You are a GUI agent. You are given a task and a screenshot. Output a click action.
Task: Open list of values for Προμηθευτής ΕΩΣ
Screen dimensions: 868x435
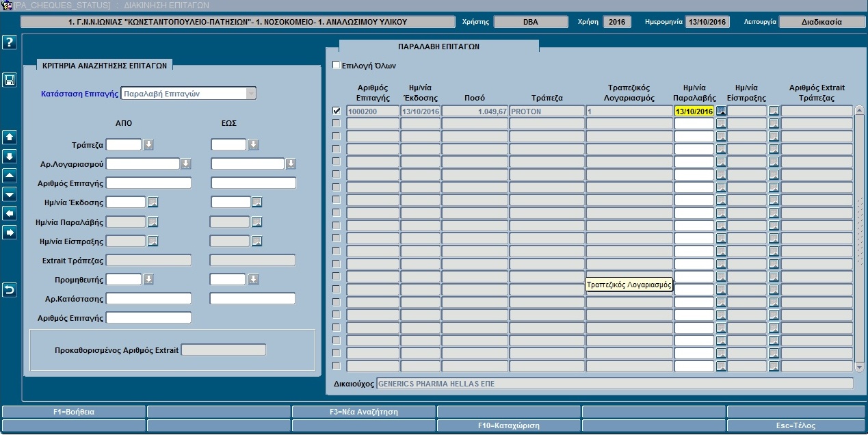(x=253, y=279)
